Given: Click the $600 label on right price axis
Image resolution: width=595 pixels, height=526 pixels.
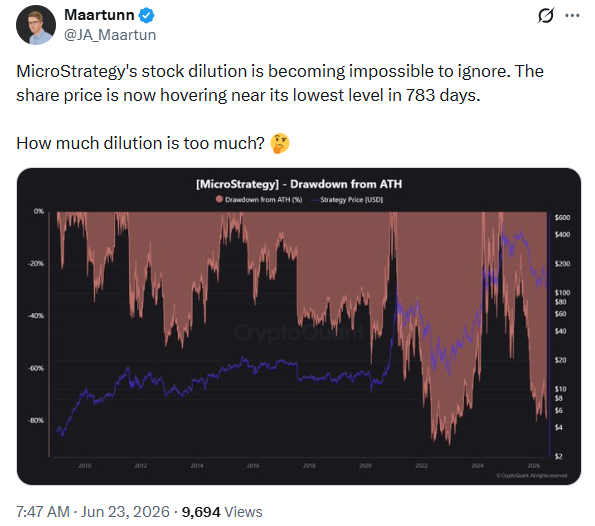Looking at the screenshot, I should coord(562,217).
